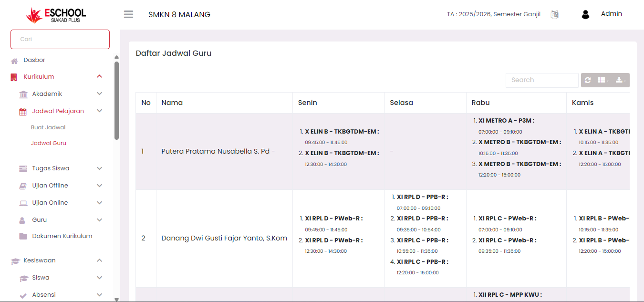Refresh the teacher schedule table

[x=588, y=80]
